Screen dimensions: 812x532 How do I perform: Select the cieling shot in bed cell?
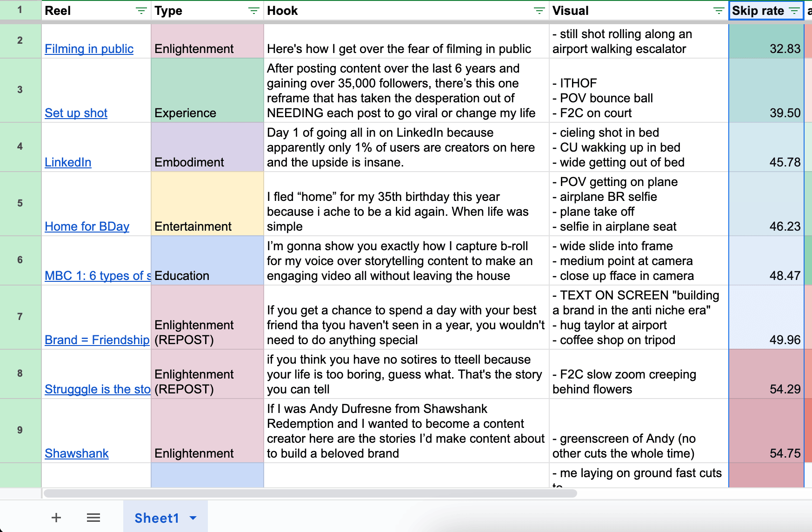(x=639, y=147)
